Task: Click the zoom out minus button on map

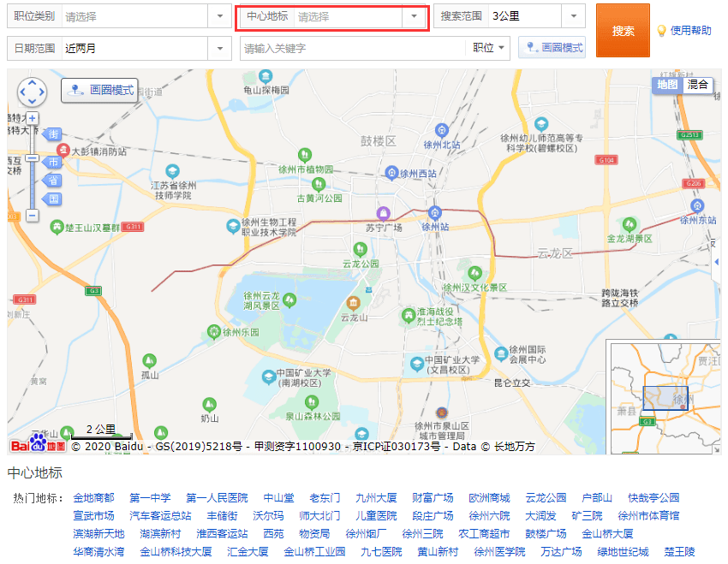Action: (x=33, y=216)
